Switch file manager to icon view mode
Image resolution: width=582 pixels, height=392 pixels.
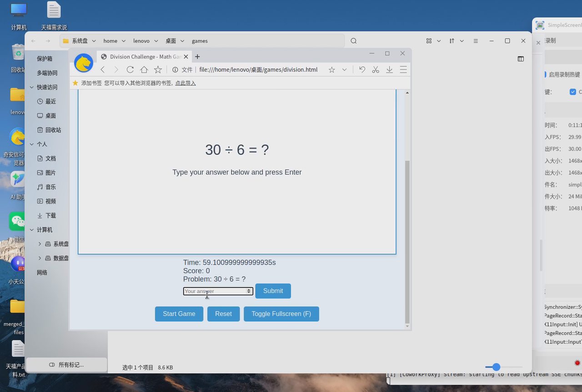tap(429, 41)
